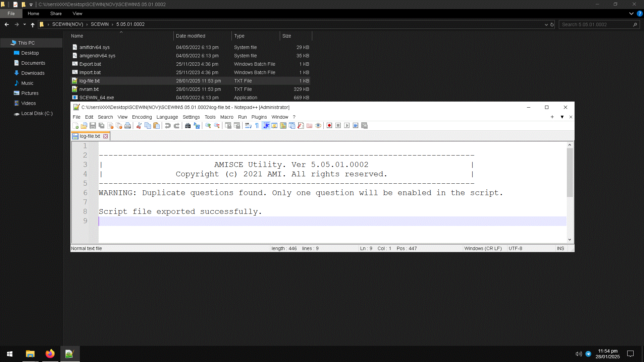The height and width of the screenshot is (362, 644).
Task: Click the Save file toolbar icon
Action: coord(93,126)
